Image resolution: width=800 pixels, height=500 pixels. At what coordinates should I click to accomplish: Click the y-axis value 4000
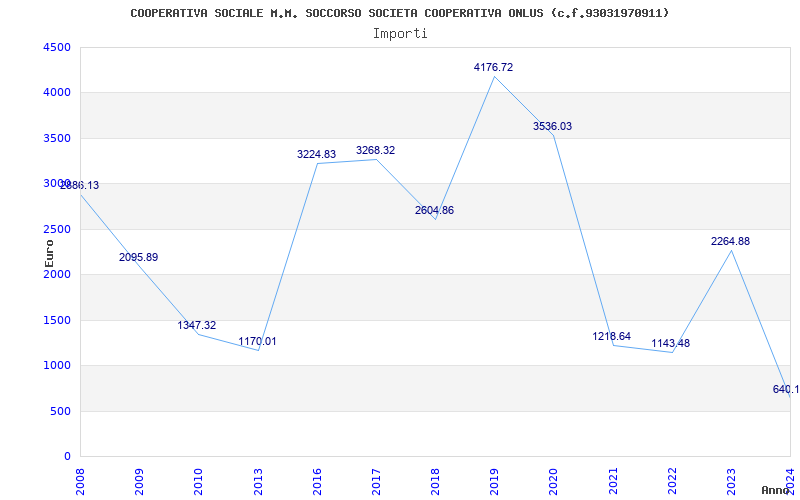[57, 93]
